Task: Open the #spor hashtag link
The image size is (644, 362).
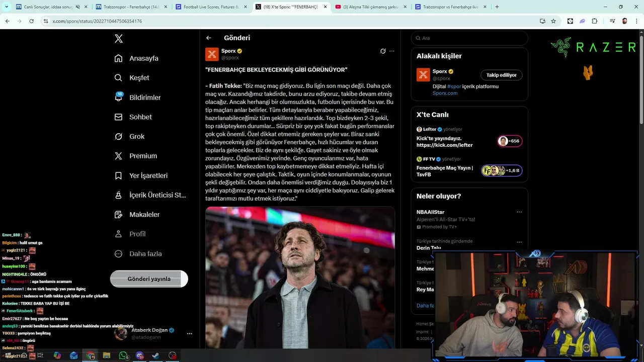Action: (454, 86)
